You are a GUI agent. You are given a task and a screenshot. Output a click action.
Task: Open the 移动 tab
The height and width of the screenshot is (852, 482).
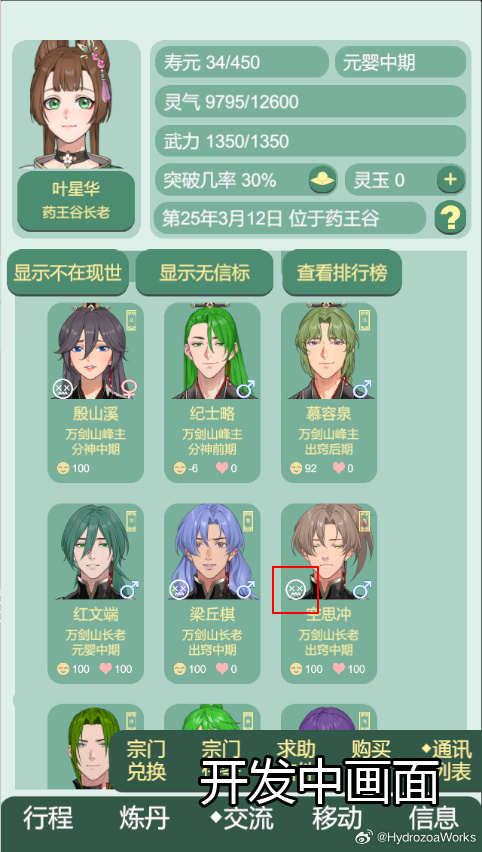tap(337, 818)
